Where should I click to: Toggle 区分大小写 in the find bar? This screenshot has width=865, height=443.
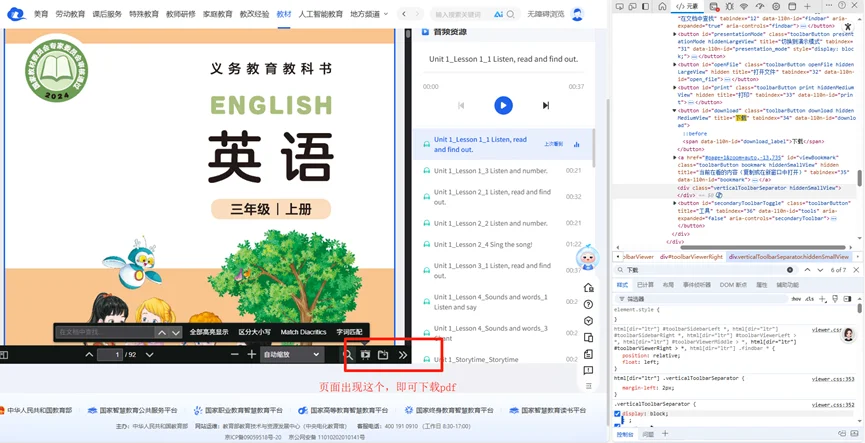click(254, 332)
